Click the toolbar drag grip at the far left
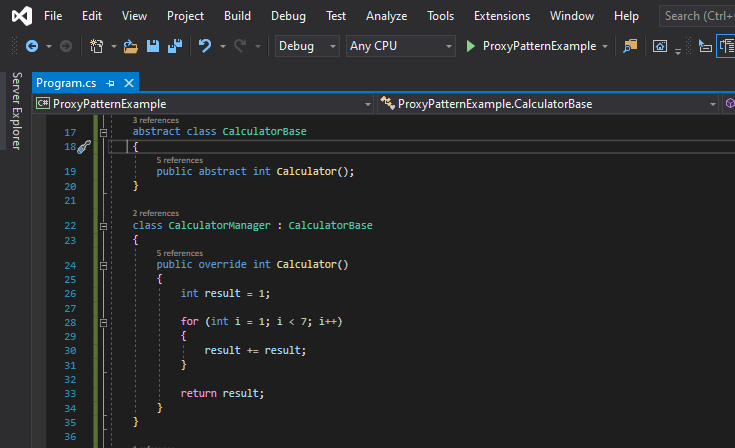 [x=15, y=46]
